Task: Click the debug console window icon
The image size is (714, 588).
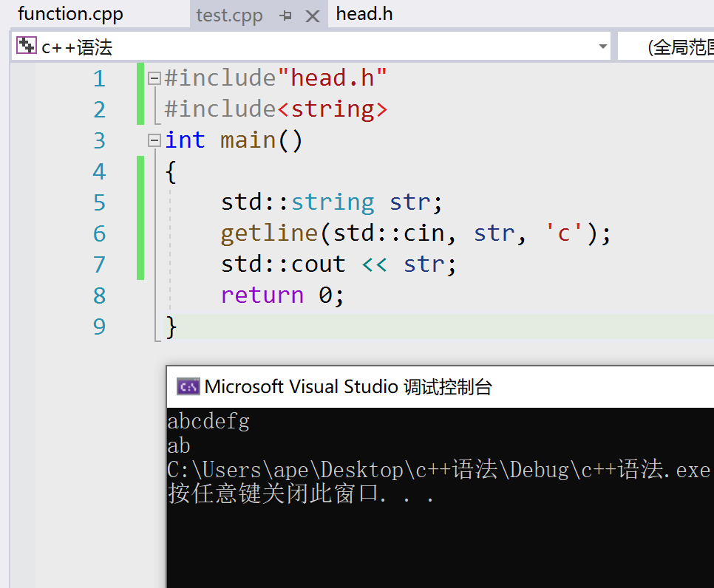Action: click(x=188, y=387)
